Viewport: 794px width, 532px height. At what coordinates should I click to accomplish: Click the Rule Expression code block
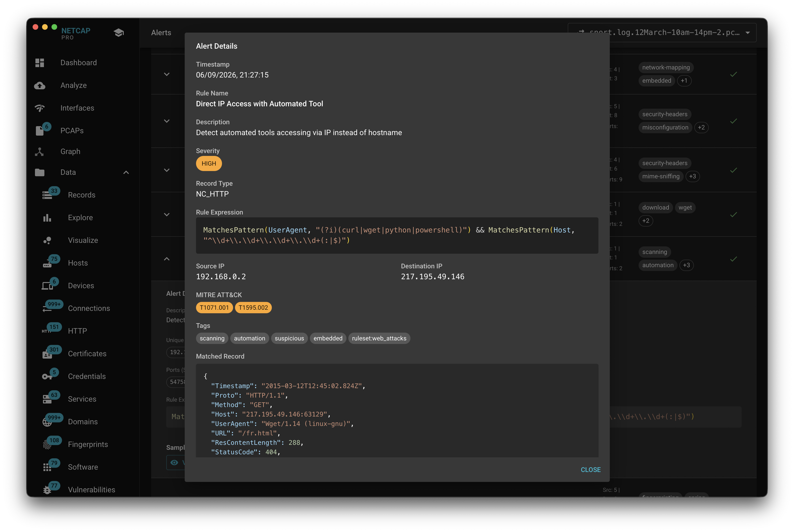(x=397, y=236)
